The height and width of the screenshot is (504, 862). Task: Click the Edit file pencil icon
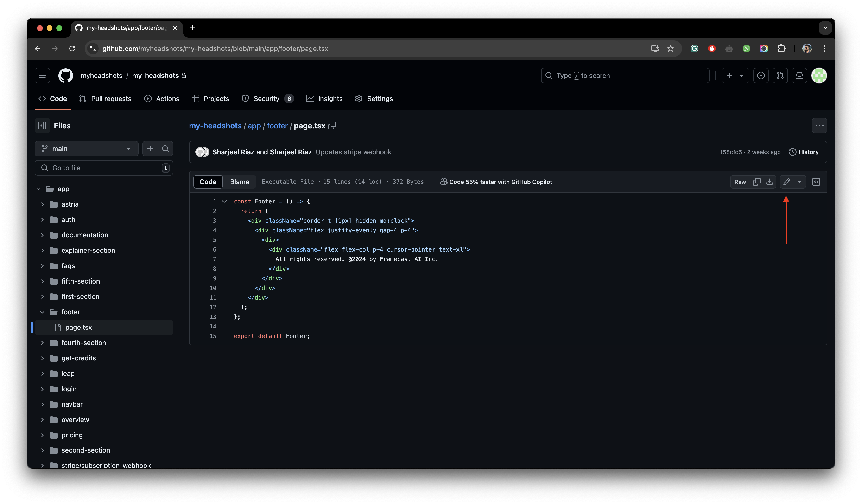coord(786,181)
